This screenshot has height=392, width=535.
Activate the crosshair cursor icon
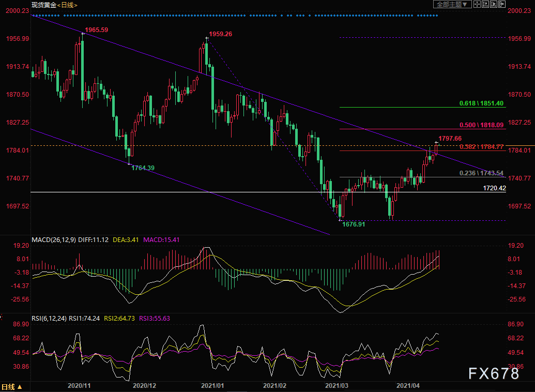pyautogui.click(x=477, y=4)
